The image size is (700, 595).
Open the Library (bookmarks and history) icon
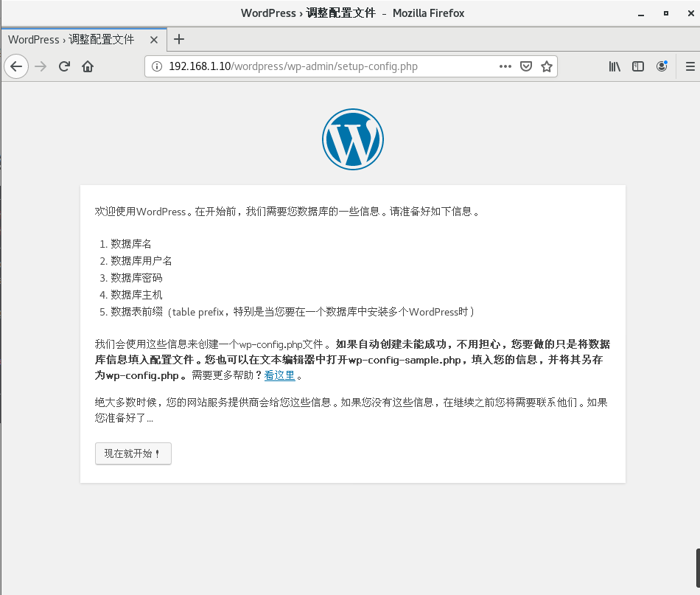pos(615,66)
